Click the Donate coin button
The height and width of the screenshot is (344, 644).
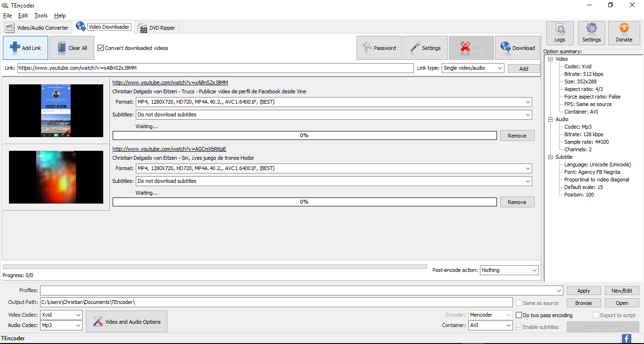[624, 33]
